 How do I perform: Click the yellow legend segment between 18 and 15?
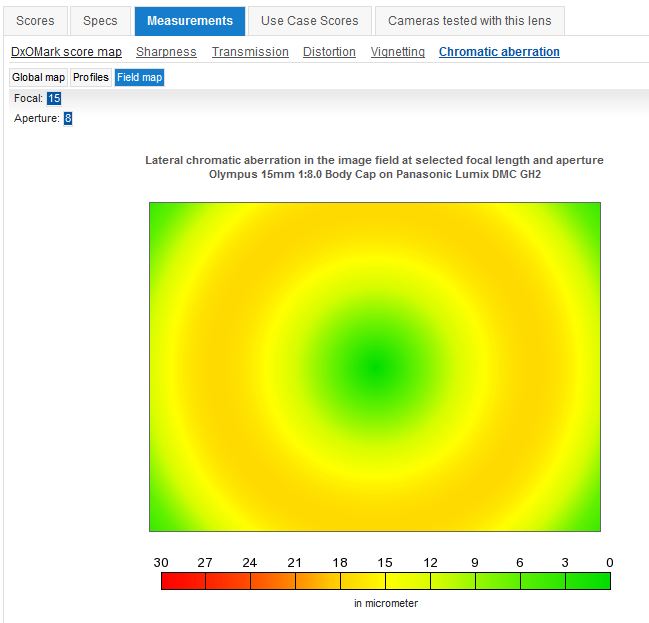coord(363,581)
